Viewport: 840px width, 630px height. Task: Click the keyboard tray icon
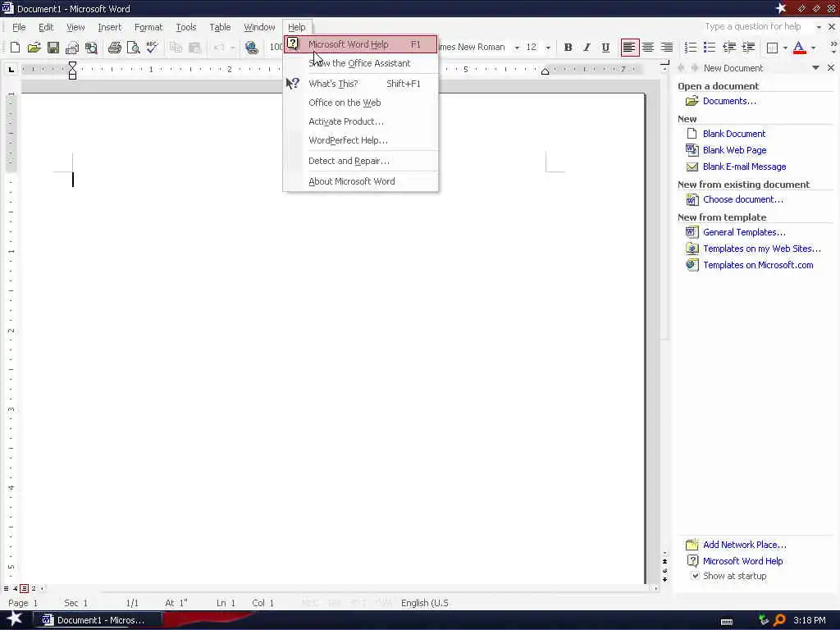727,622
